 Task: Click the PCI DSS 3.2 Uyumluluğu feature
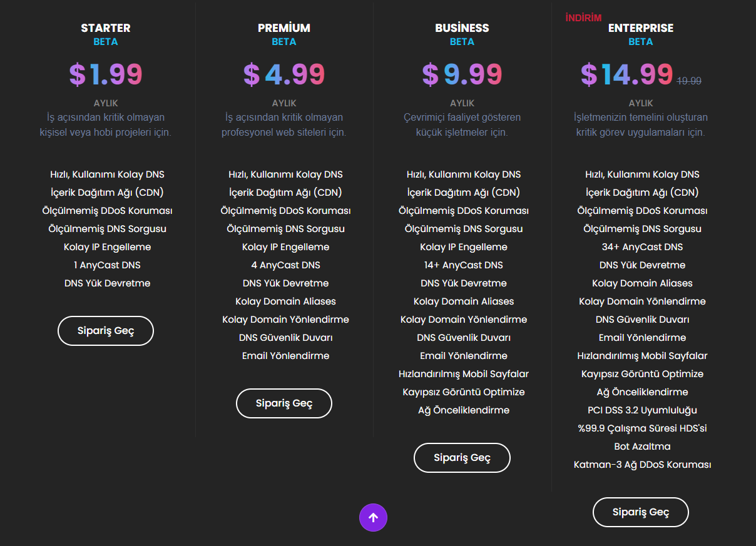(x=642, y=410)
